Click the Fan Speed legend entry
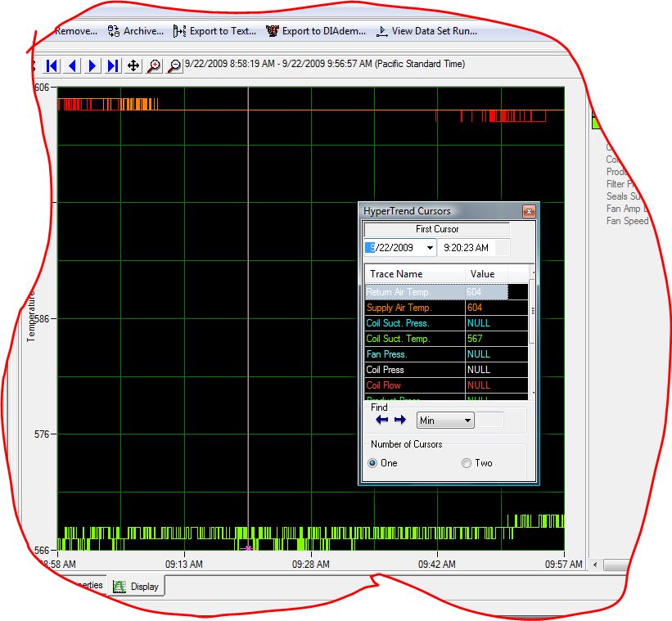The image size is (672, 621). point(627,221)
